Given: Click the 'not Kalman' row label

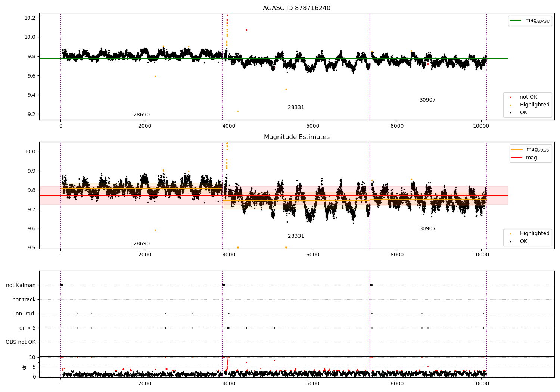Looking at the screenshot, I should pyautogui.click(x=21, y=285).
